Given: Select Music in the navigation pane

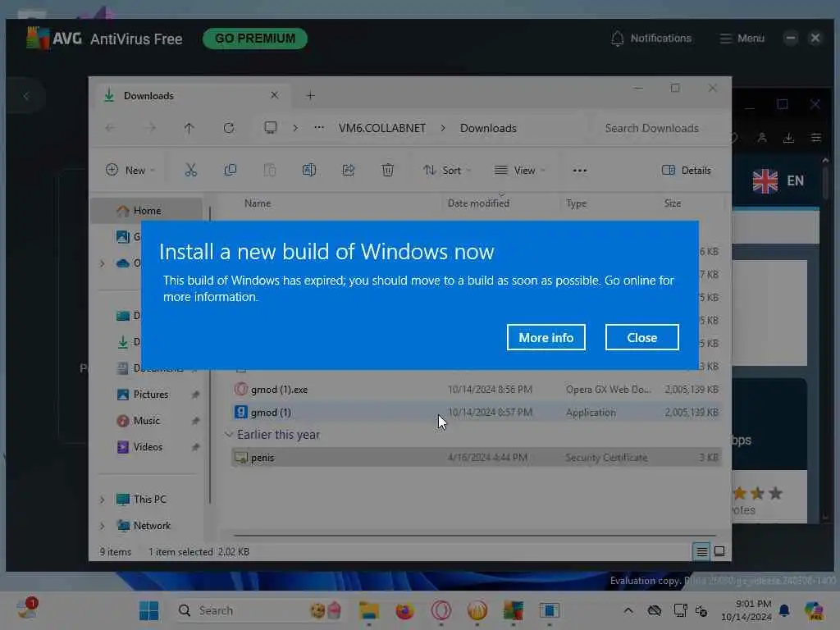Looking at the screenshot, I should 146,421.
